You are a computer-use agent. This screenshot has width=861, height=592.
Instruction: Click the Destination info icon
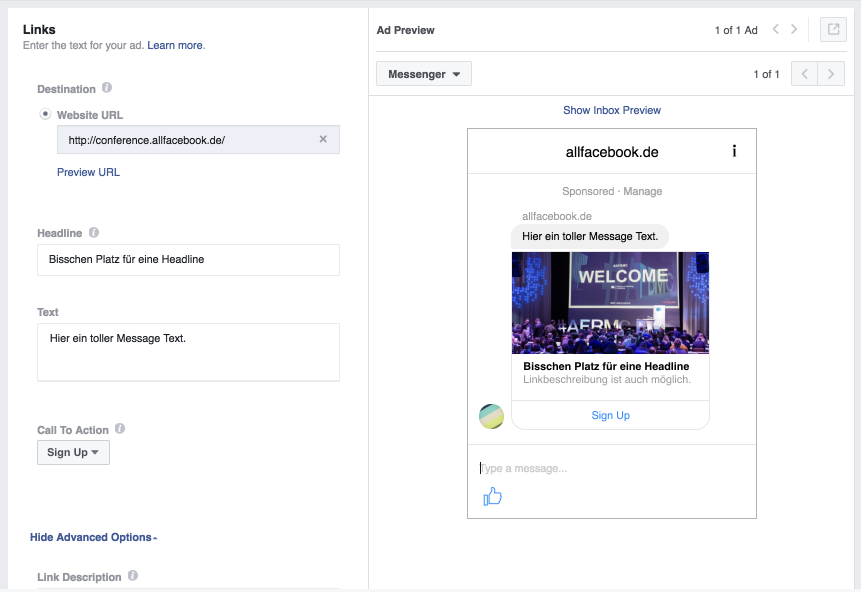[x=107, y=88]
